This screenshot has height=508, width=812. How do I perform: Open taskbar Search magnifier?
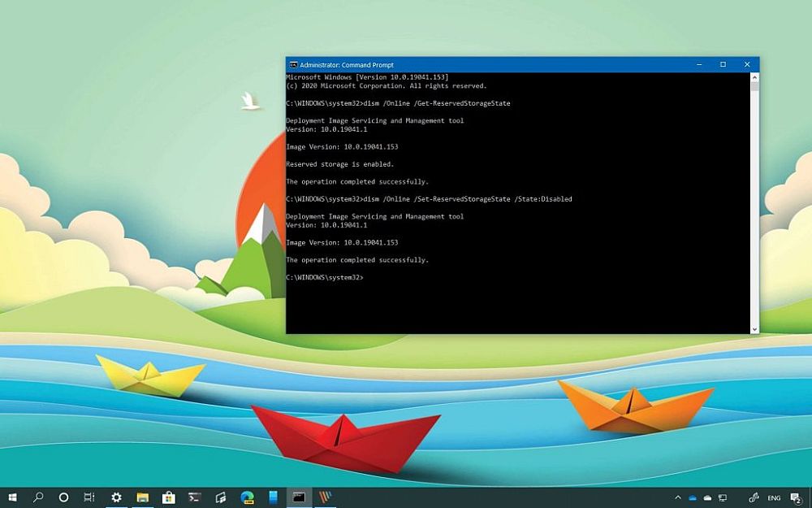pos(38,497)
